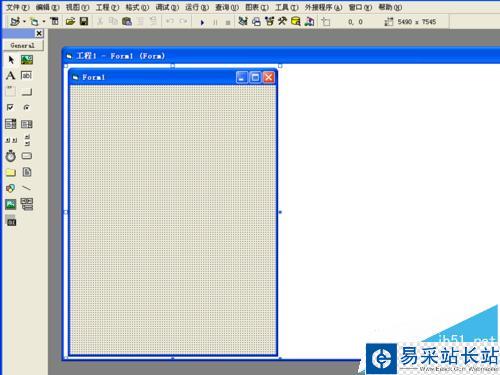Open the Object Browser icon
This screenshot has height=375, width=500.
[x=270, y=22]
